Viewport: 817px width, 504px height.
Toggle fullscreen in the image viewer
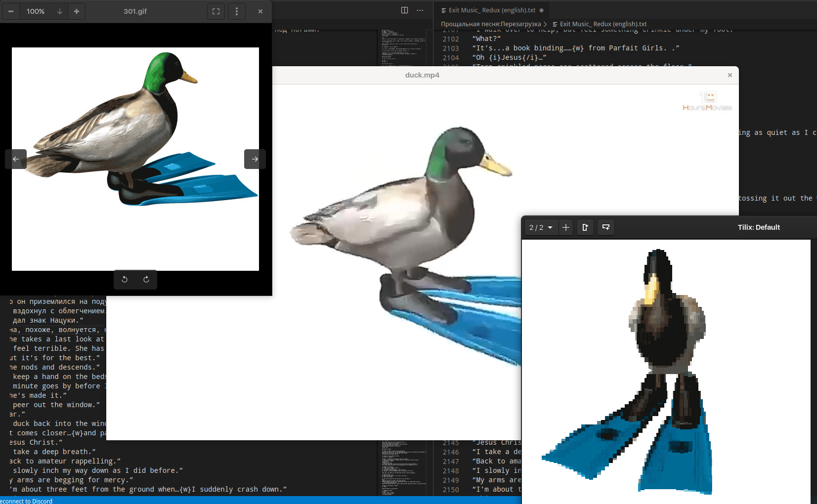pyautogui.click(x=216, y=11)
